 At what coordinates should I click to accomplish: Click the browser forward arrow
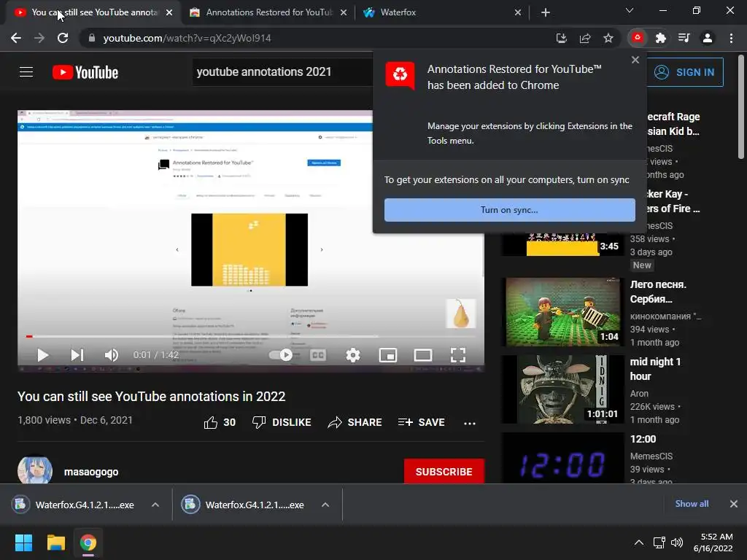click(39, 38)
